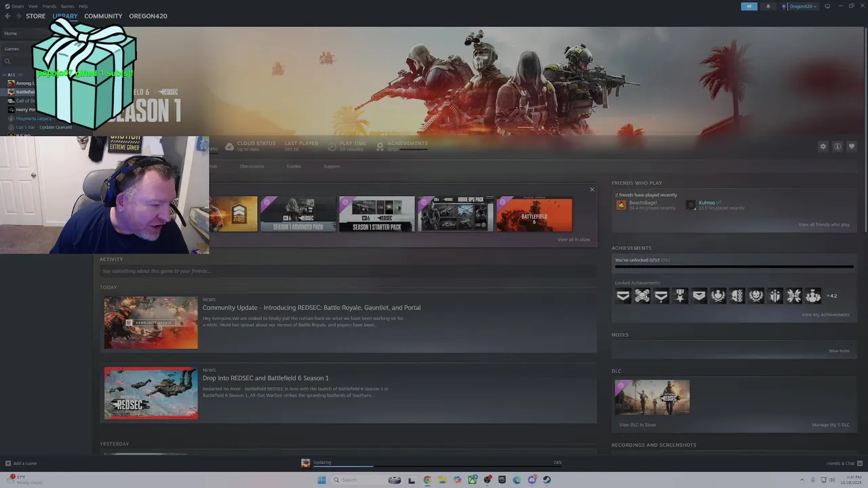Open the Windows Start button
Image resolution: width=868 pixels, height=488 pixels.
pos(321,480)
